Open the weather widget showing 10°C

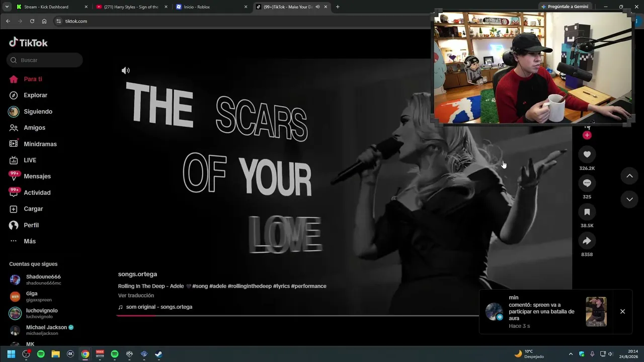[529, 354]
